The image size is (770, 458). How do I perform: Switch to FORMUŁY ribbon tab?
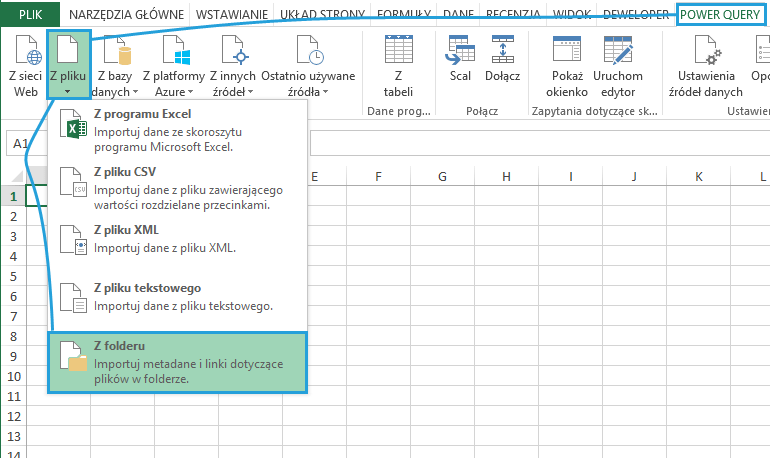coord(404,15)
